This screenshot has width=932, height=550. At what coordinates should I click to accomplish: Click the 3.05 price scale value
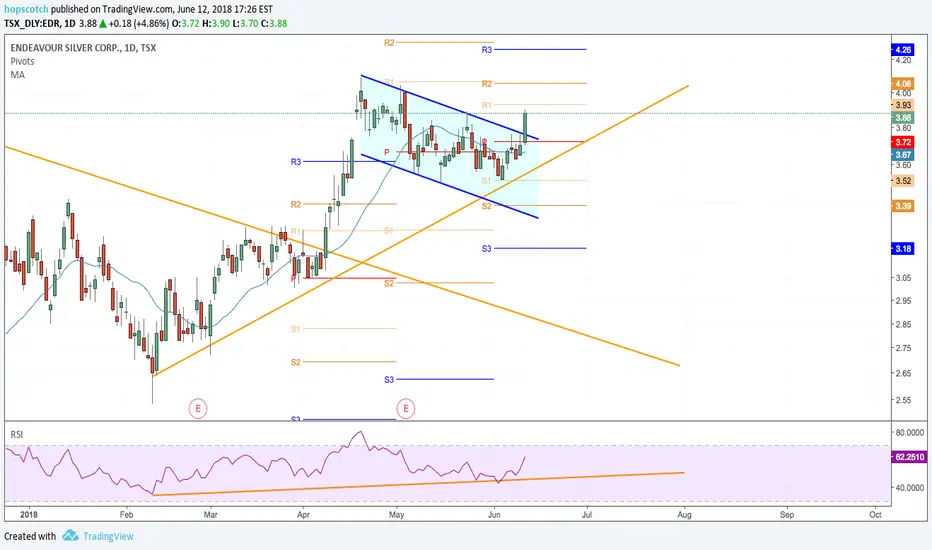tap(903, 278)
